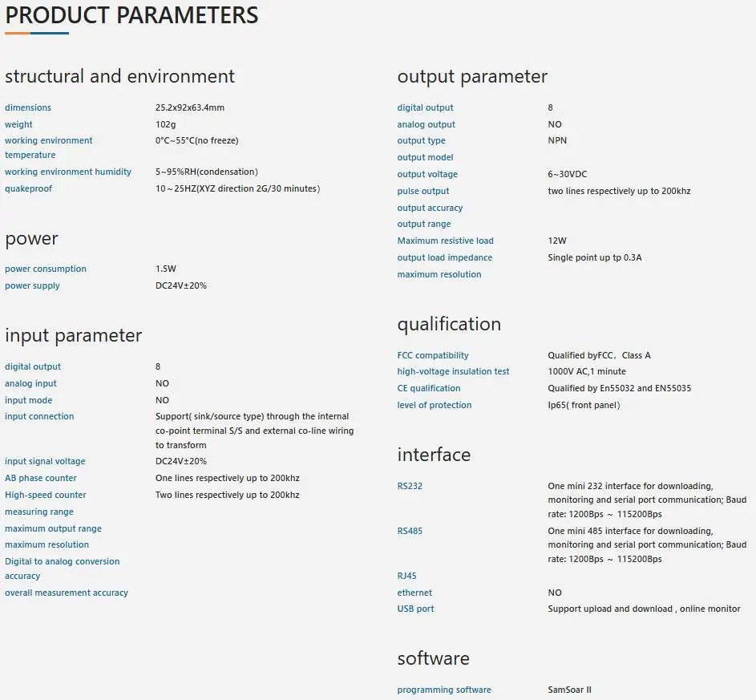Image resolution: width=756 pixels, height=700 pixels.
Task: Select the dimensions parameter label
Action: [x=28, y=107]
